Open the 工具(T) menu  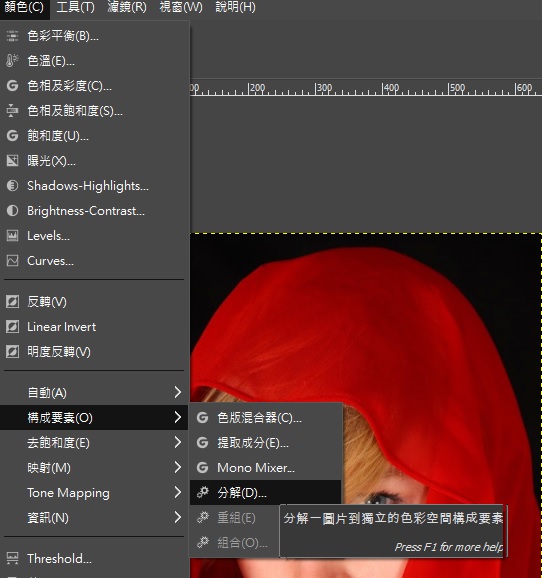tap(76, 7)
